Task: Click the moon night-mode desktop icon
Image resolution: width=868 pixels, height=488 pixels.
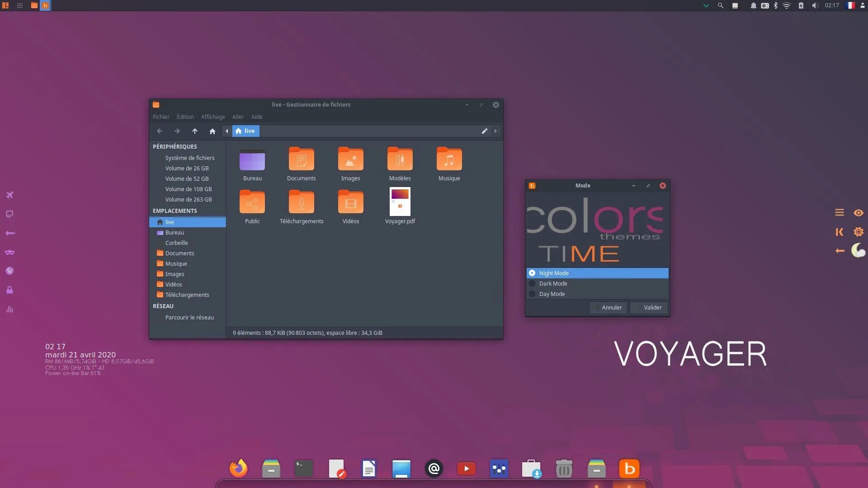Action: point(858,250)
